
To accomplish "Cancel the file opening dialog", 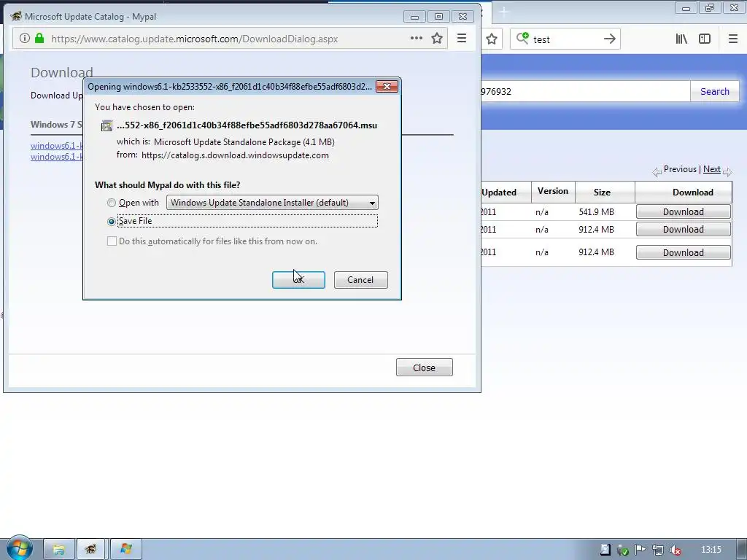I will pyautogui.click(x=360, y=279).
